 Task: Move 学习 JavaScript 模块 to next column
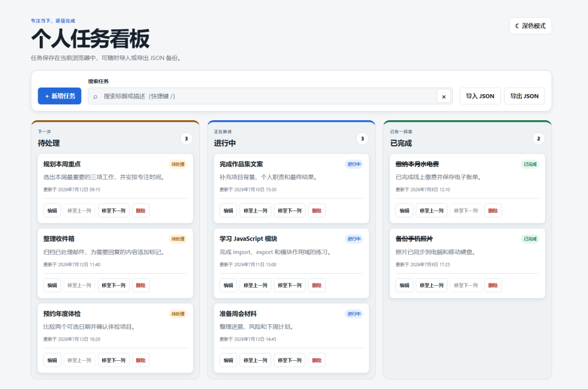pos(290,285)
